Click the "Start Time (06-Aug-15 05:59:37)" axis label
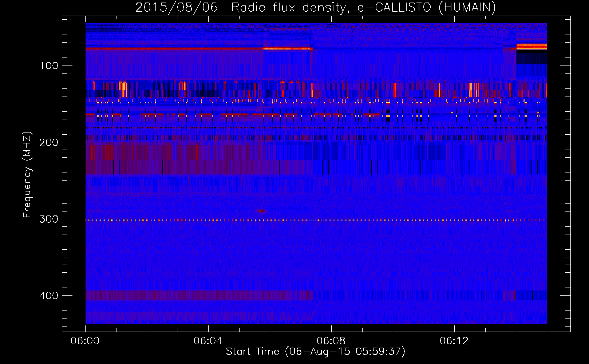The height and width of the screenshot is (364, 589). coord(316,352)
